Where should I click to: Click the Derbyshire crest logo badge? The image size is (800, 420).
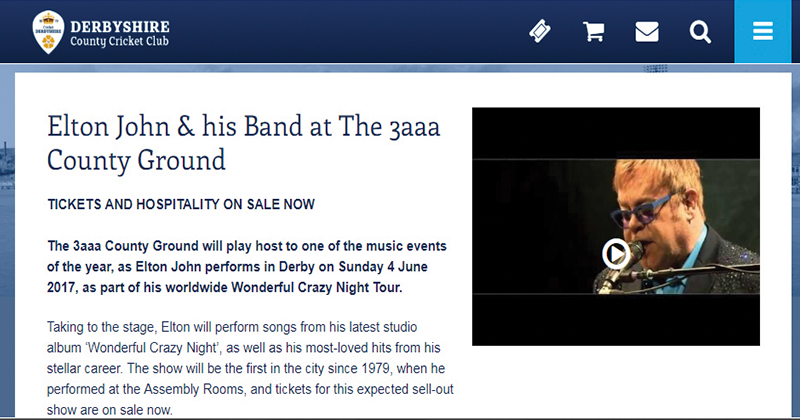point(48,32)
